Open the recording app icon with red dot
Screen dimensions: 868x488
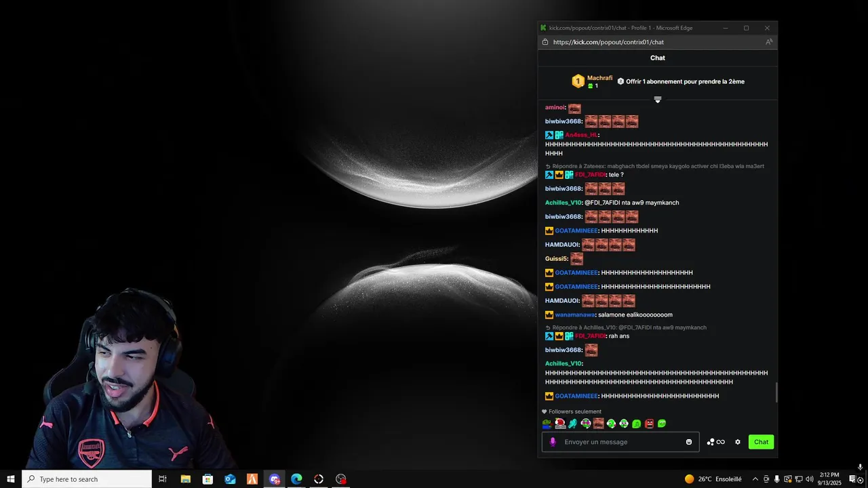341,479
